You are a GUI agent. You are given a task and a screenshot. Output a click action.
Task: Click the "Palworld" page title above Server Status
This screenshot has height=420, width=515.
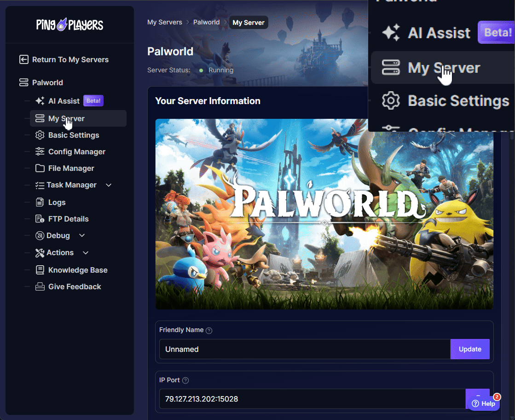[170, 52]
